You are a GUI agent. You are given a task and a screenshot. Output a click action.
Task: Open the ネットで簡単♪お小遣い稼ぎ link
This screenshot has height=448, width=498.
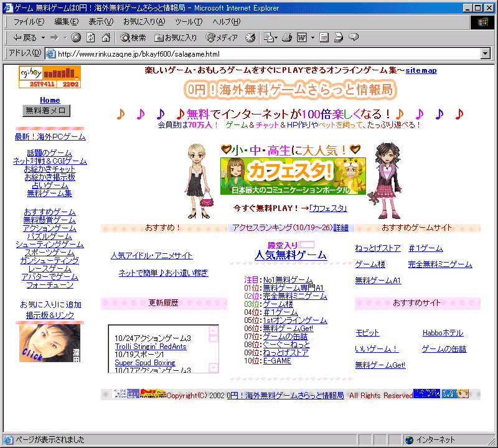(x=163, y=273)
